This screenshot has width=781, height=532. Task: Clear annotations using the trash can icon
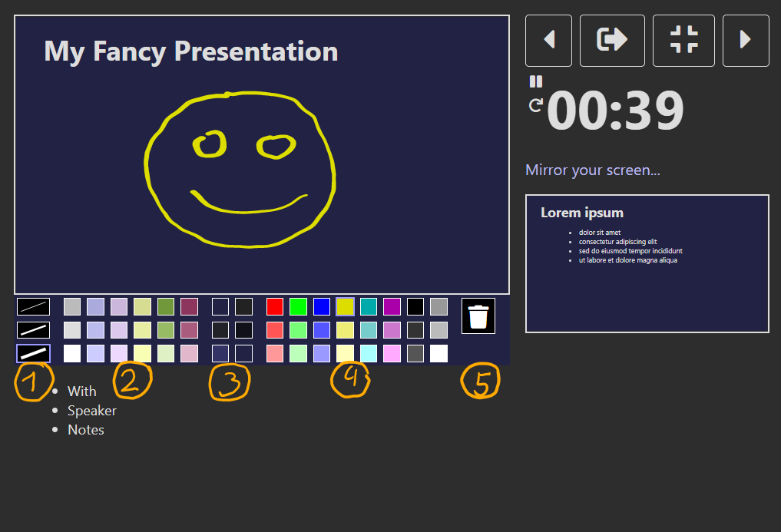coord(478,316)
